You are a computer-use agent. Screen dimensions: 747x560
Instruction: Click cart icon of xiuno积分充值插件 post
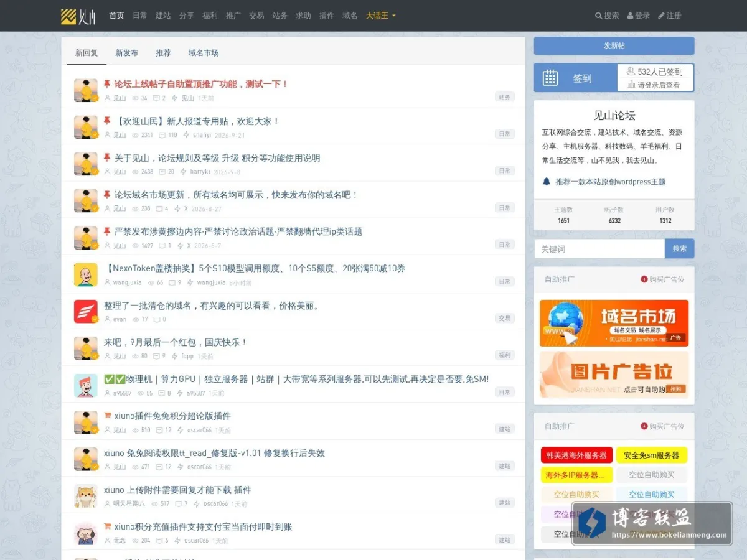point(107,526)
